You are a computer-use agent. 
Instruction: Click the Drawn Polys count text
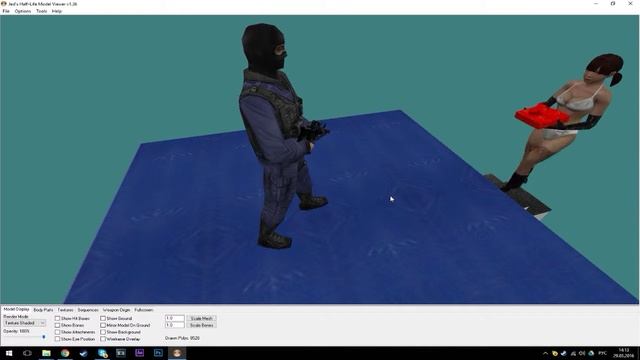click(182, 338)
